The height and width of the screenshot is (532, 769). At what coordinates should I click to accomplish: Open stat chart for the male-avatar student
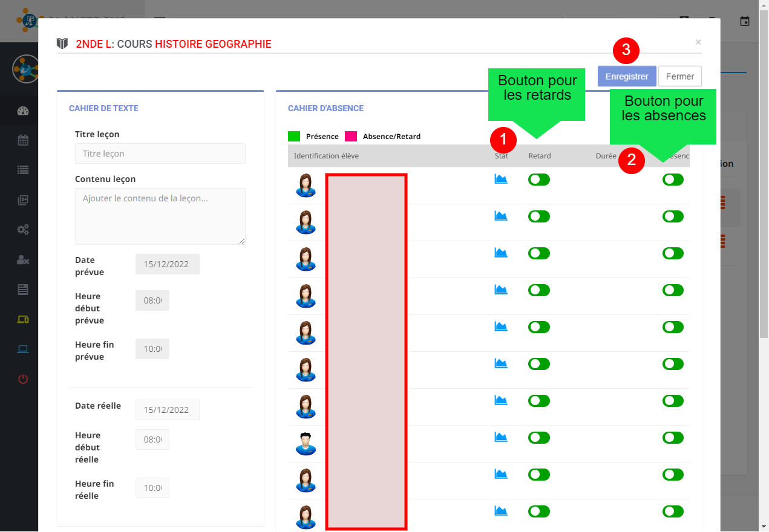click(x=501, y=437)
